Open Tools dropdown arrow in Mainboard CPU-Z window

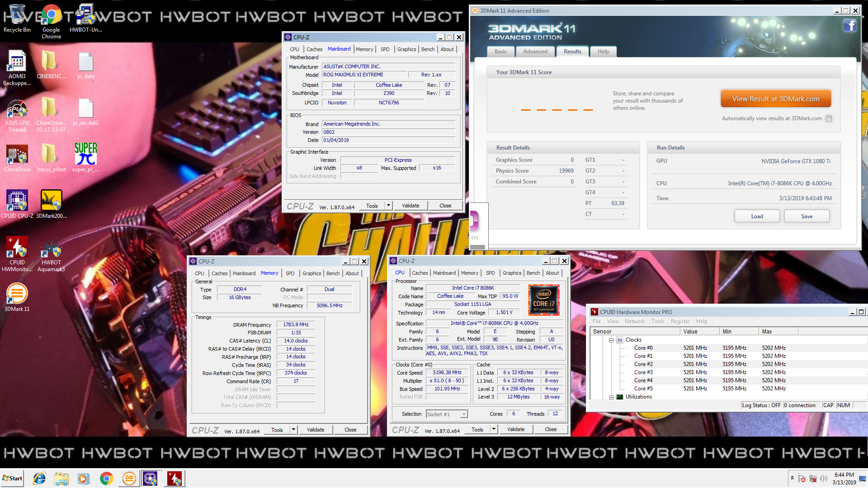[388, 206]
